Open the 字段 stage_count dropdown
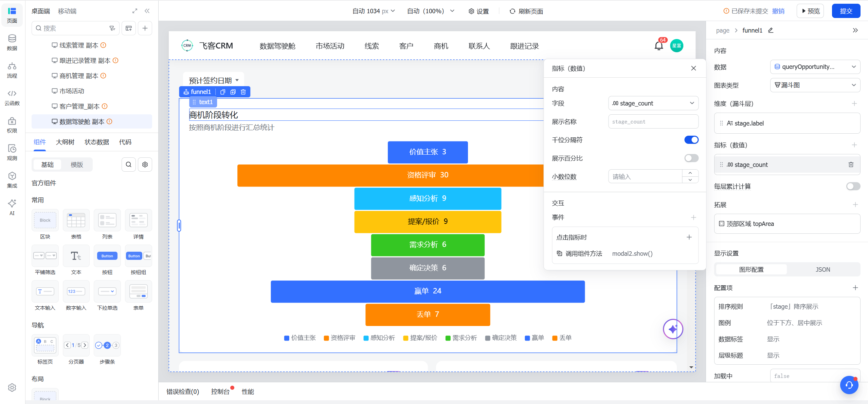The image size is (868, 404). pyautogui.click(x=653, y=103)
